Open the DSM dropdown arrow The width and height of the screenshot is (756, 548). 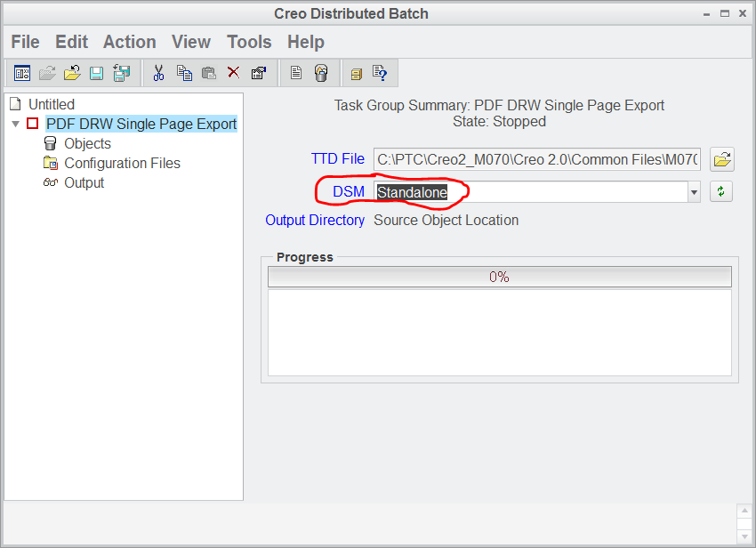tap(694, 192)
